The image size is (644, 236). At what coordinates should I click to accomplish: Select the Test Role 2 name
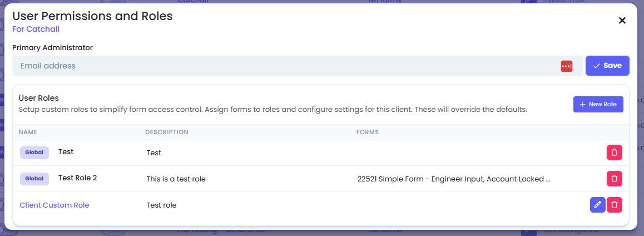tap(78, 178)
